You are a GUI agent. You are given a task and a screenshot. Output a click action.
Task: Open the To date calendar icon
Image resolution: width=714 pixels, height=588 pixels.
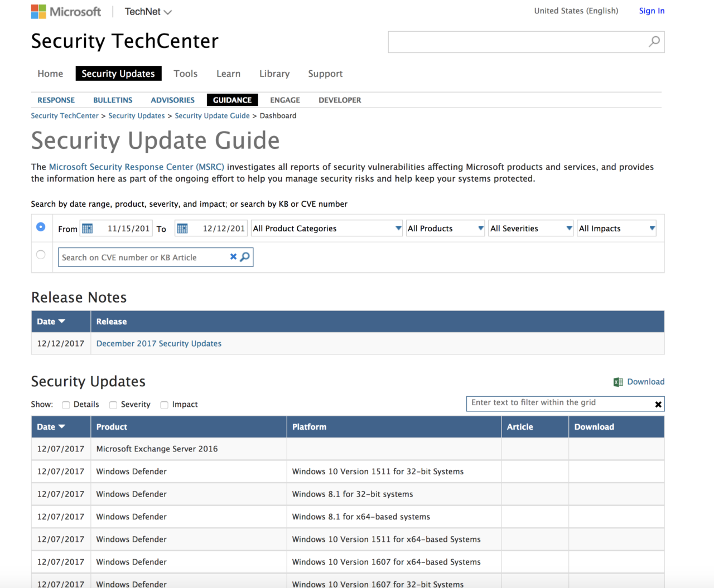182,229
